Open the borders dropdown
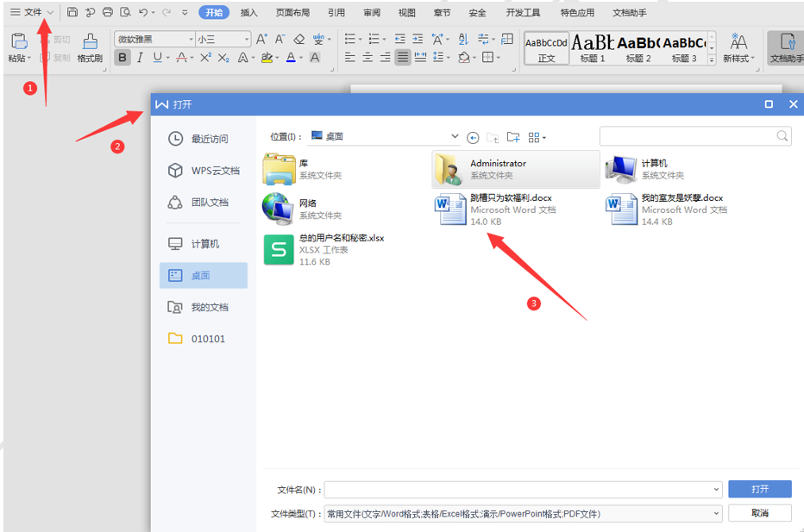Screen dimensions: 804x532 tap(498, 58)
